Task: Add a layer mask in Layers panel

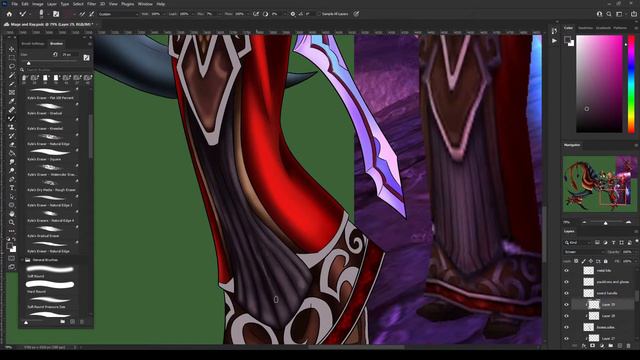Action: [593, 346]
